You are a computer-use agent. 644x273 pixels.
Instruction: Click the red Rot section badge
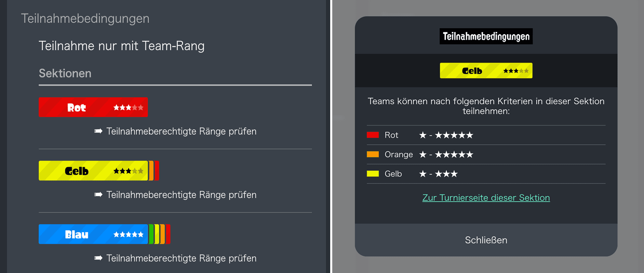point(93,107)
